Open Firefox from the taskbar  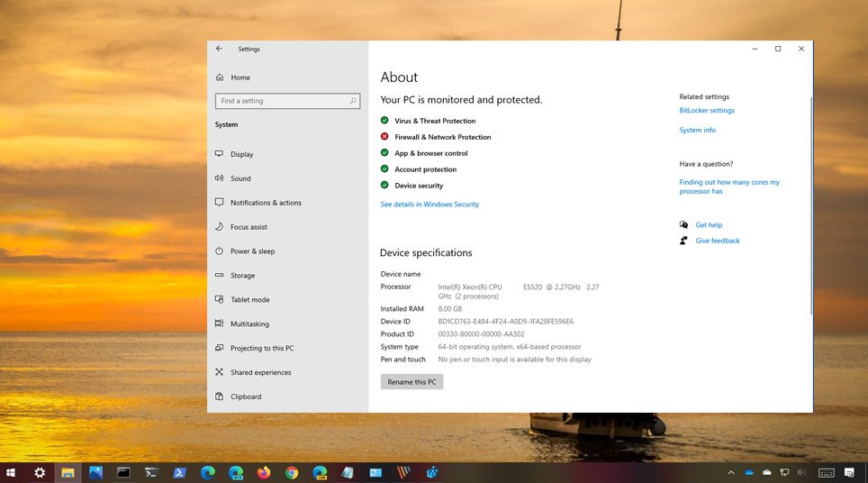[x=264, y=472]
